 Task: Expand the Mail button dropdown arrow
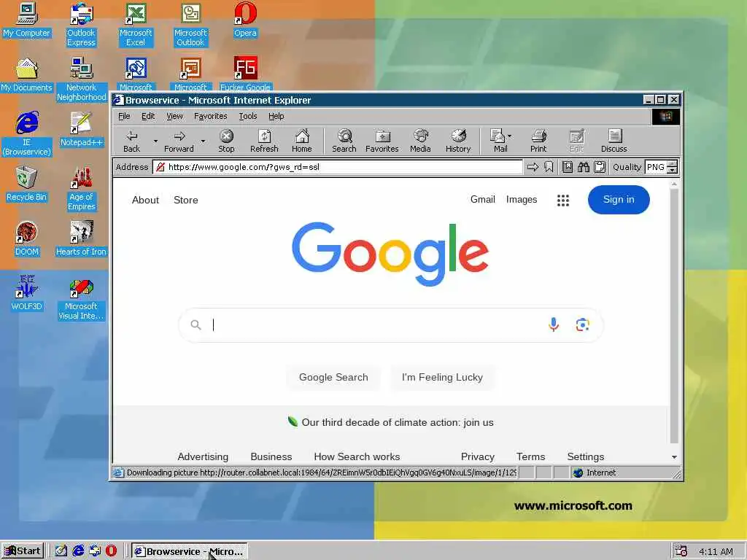click(x=510, y=136)
